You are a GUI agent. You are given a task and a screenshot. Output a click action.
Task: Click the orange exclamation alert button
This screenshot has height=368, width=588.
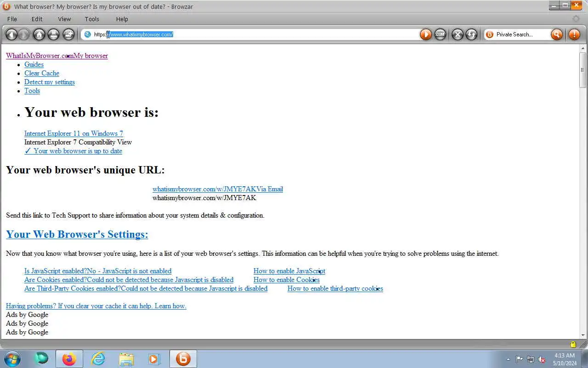tap(574, 34)
